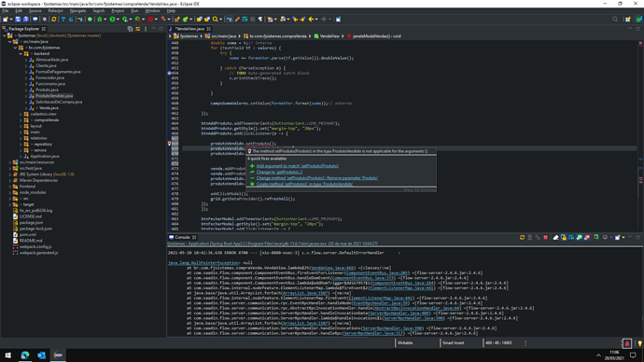Apply quick fix Add argument to match setProduto
The height and width of the screenshot is (362, 644).
click(298, 166)
